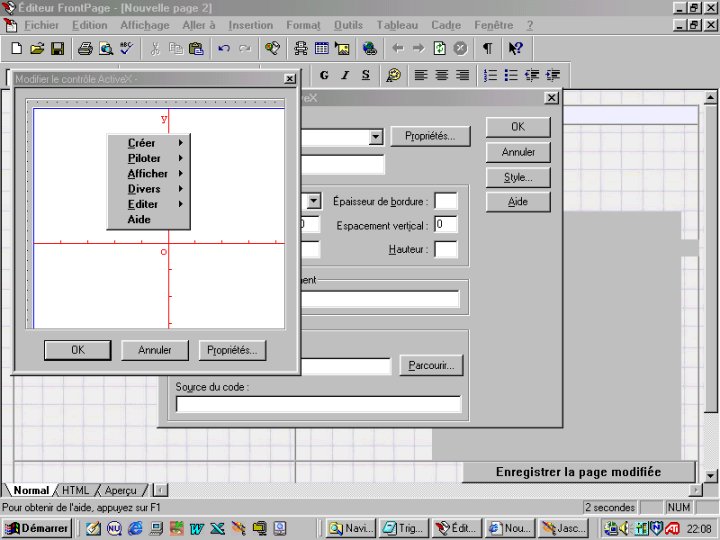Open a file using the folder icon
The image size is (720, 540).
point(37,48)
